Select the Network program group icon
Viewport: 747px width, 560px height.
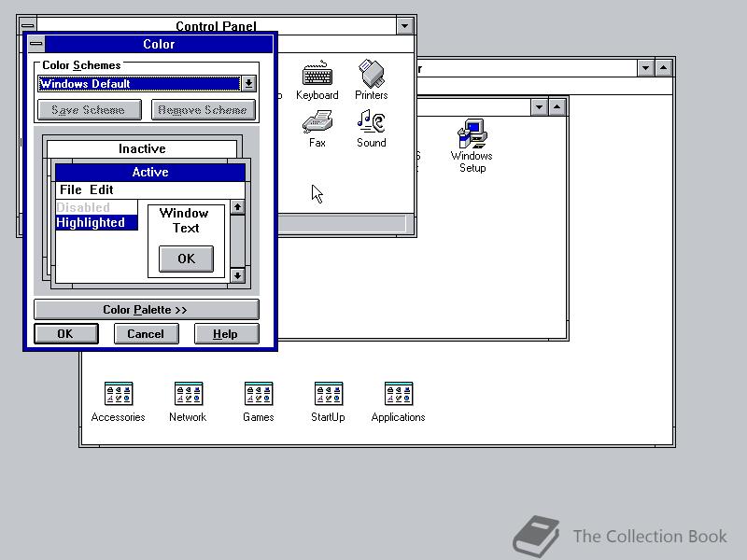pyautogui.click(x=189, y=402)
